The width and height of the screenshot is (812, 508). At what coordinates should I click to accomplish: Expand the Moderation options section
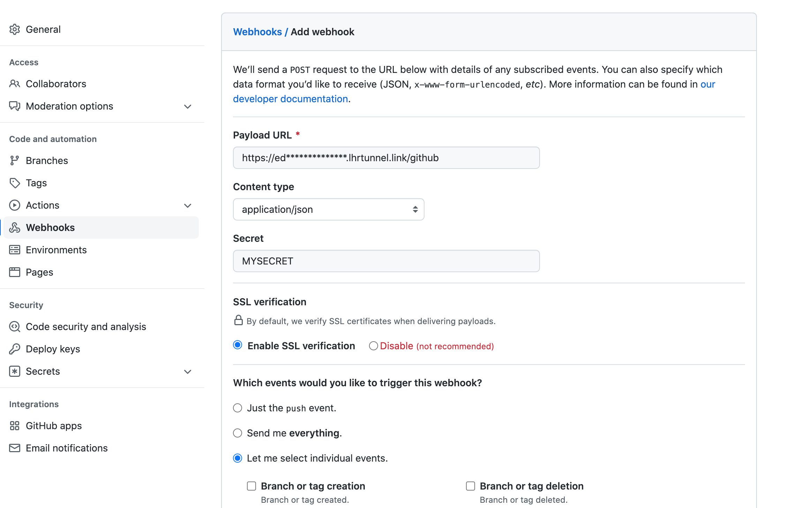(188, 106)
